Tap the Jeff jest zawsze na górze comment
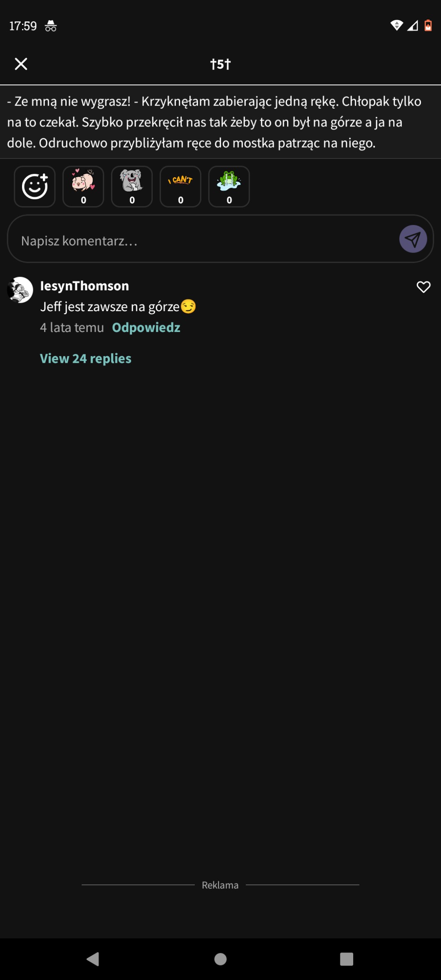Image resolution: width=441 pixels, height=980 pixels. (118, 307)
